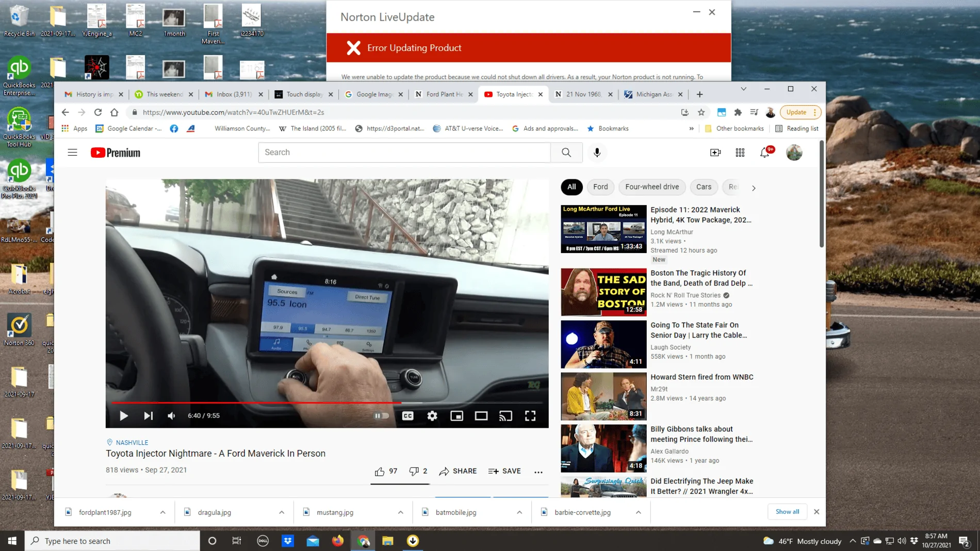This screenshot has width=980, height=551.
Task: Open more actions ellipsis under video
Action: point(538,472)
